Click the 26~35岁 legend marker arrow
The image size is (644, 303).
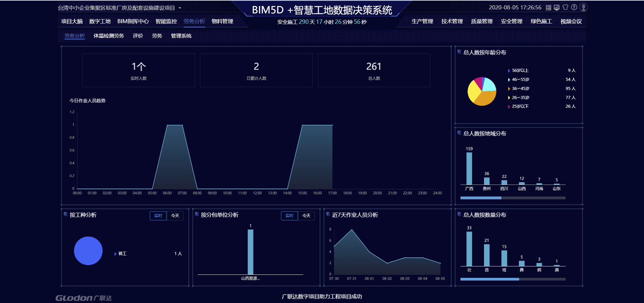click(509, 98)
